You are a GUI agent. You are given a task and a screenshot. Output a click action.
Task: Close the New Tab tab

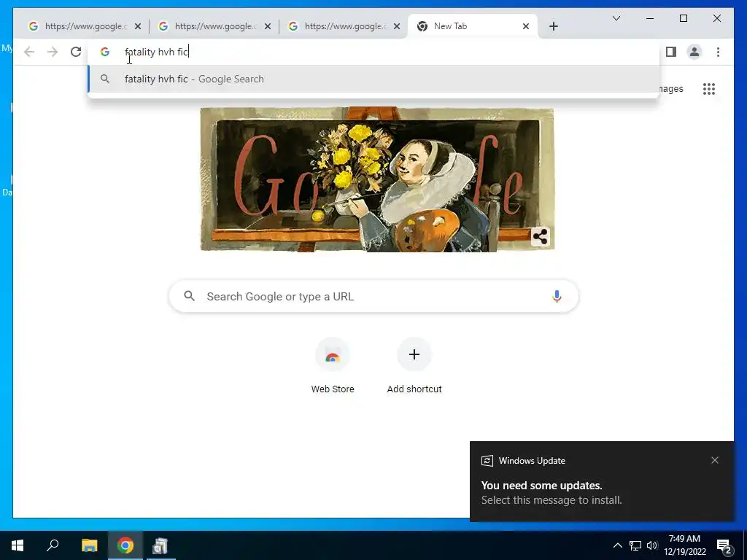[x=526, y=26]
